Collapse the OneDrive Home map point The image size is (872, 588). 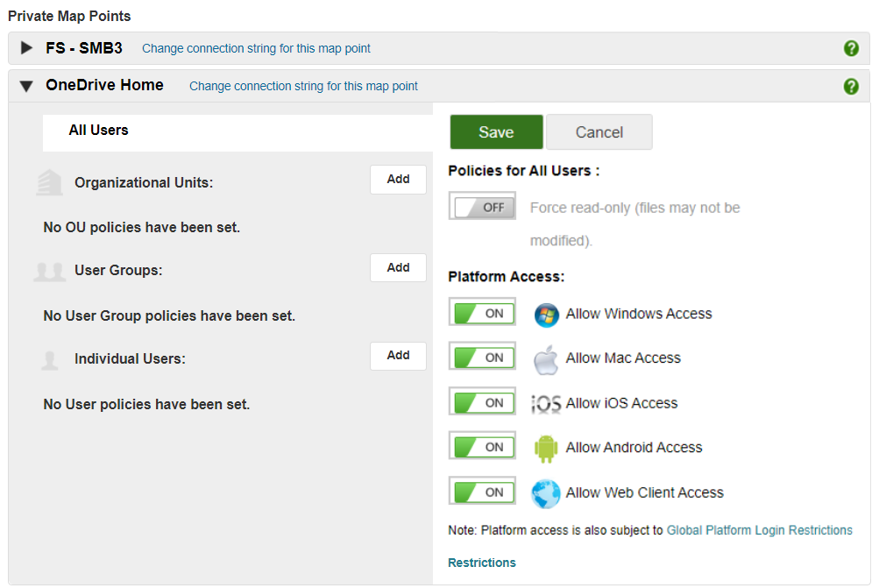pos(26,86)
